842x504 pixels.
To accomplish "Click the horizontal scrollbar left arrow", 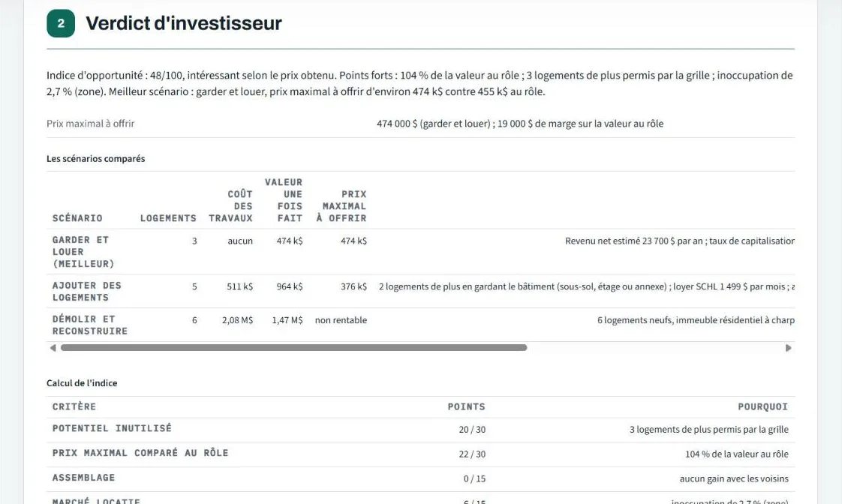I will [x=53, y=348].
